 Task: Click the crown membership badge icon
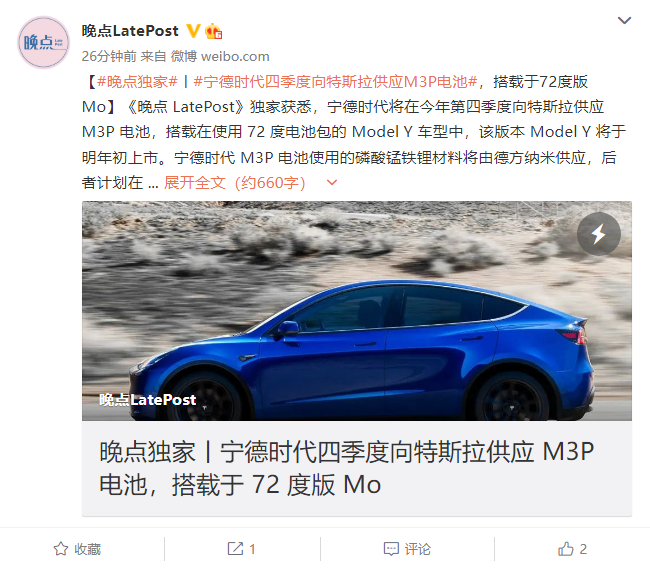point(214,31)
